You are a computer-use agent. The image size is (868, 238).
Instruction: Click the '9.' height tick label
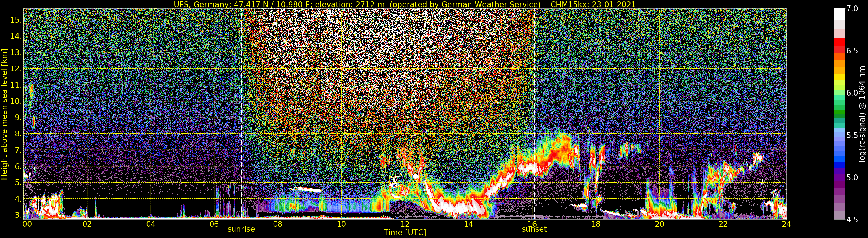pos(18,118)
